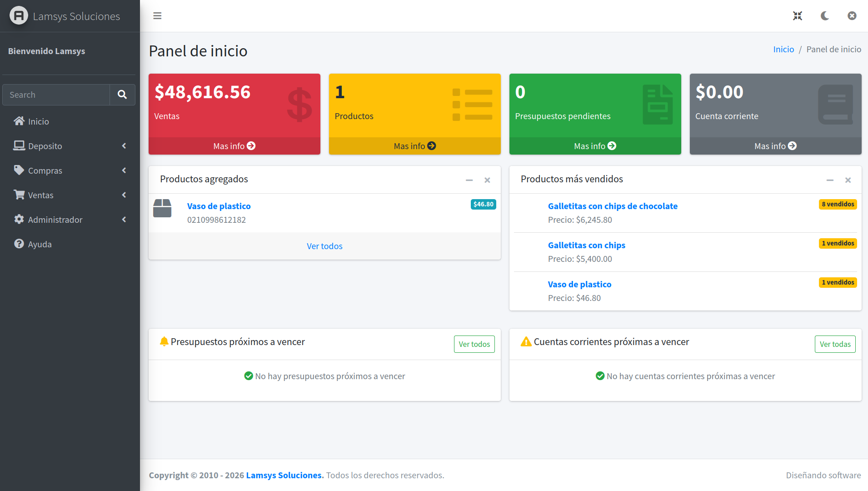Collapse the Productos agregados panel
Screen dimensions: 868x491
coord(469,180)
